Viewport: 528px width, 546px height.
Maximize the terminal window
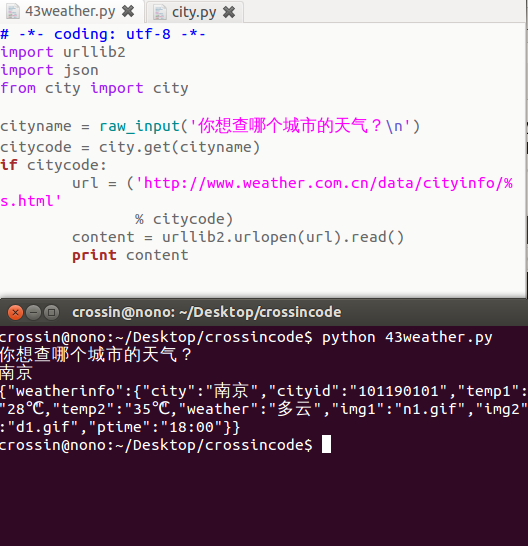[x=52, y=312]
